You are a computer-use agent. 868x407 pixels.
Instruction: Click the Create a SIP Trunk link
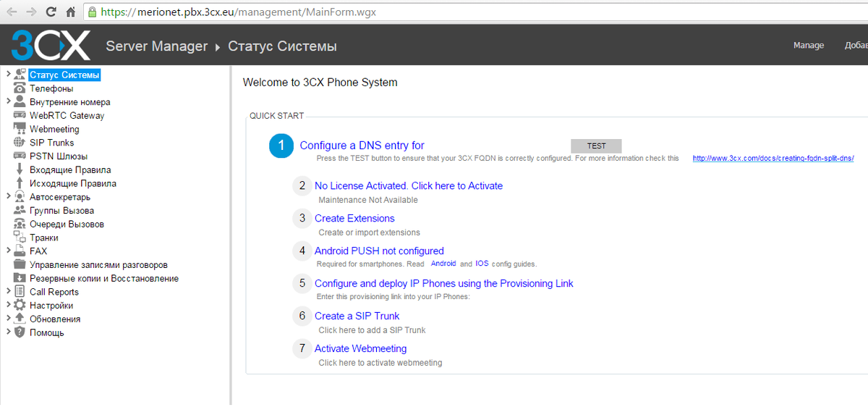(357, 316)
